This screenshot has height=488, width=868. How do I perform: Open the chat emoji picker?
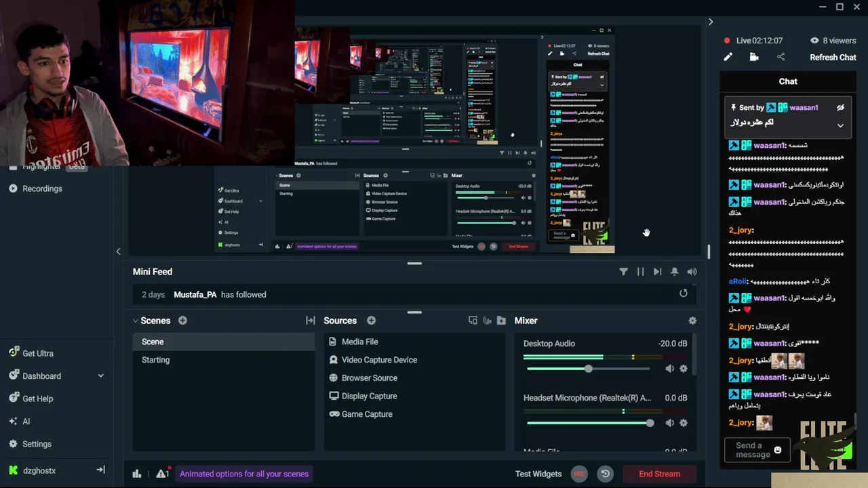[778, 450]
